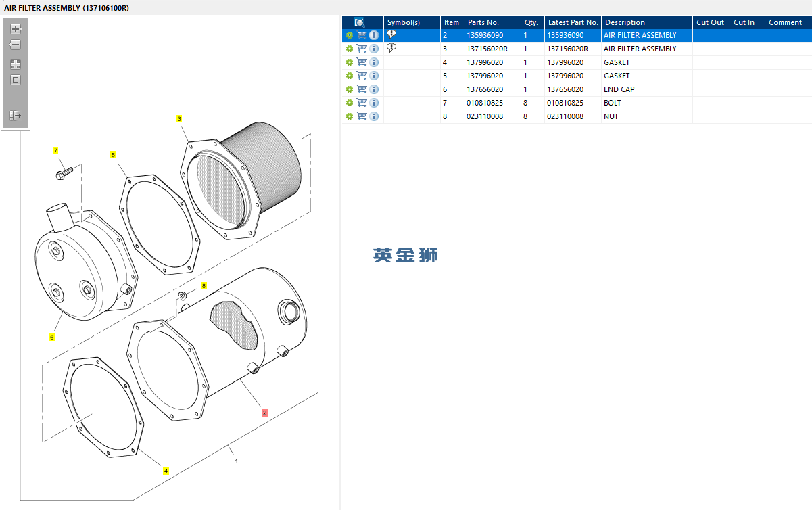This screenshot has width=812, height=510.
Task: Click the zoom in plus button
Action: 16,29
